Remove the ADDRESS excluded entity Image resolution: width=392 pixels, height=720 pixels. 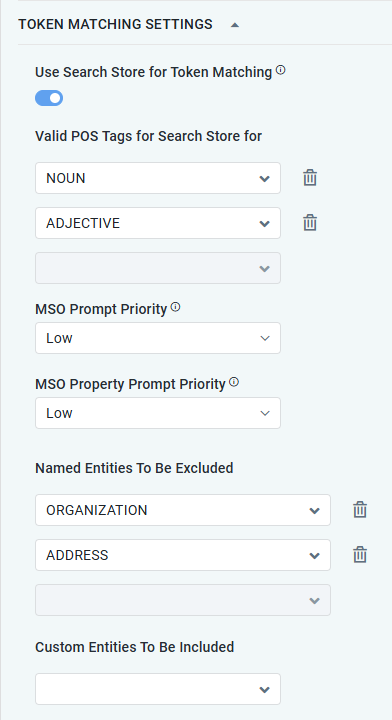(360, 555)
